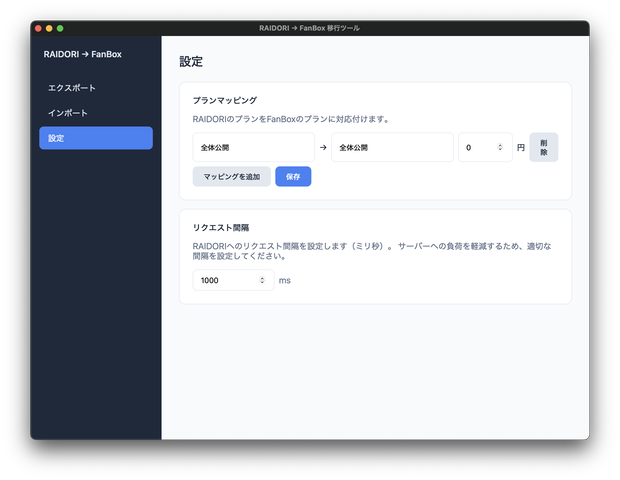Image resolution: width=620 pixels, height=480 pixels.
Task: Increase the price with stepper up arrow
Action: click(500, 145)
